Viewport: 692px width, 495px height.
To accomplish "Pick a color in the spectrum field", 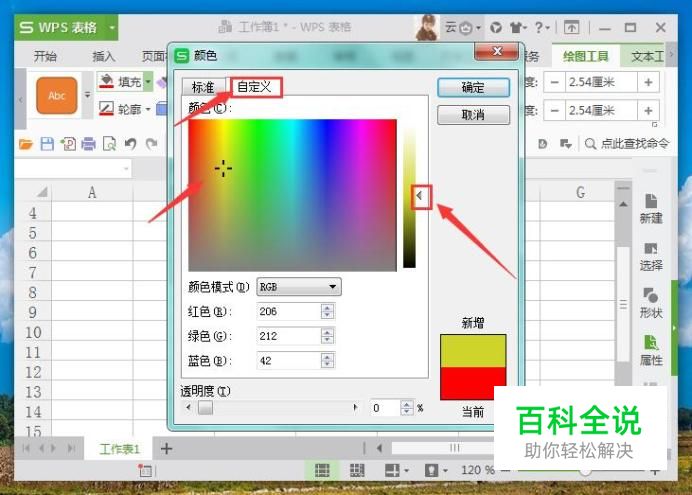I will [292, 195].
